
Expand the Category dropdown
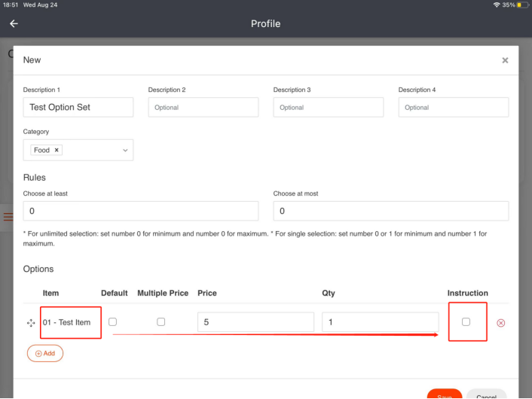pyautogui.click(x=125, y=151)
